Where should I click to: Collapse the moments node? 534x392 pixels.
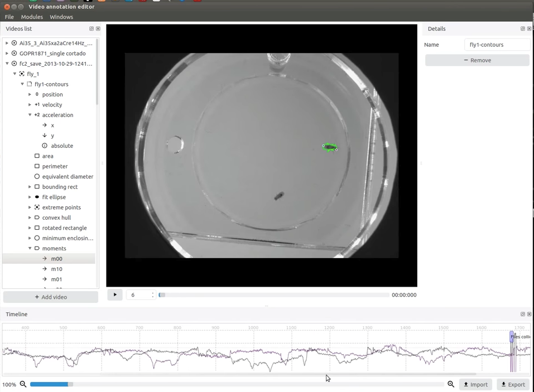click(30, 248)
